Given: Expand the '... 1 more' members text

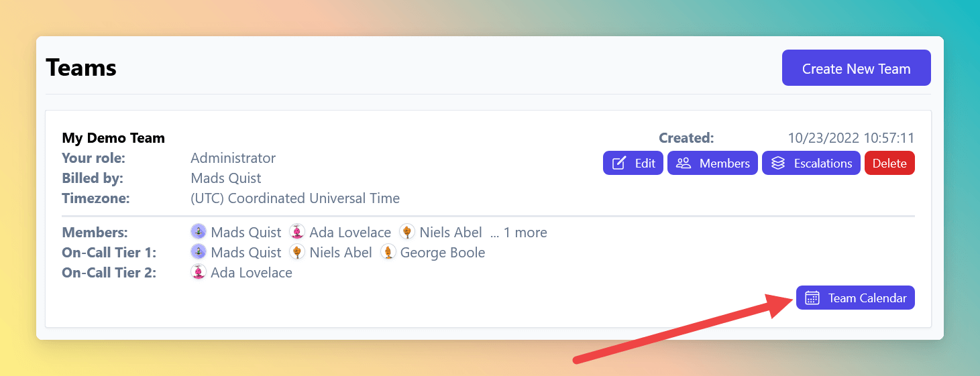Looking at the screenshot, I should [519, 233].
